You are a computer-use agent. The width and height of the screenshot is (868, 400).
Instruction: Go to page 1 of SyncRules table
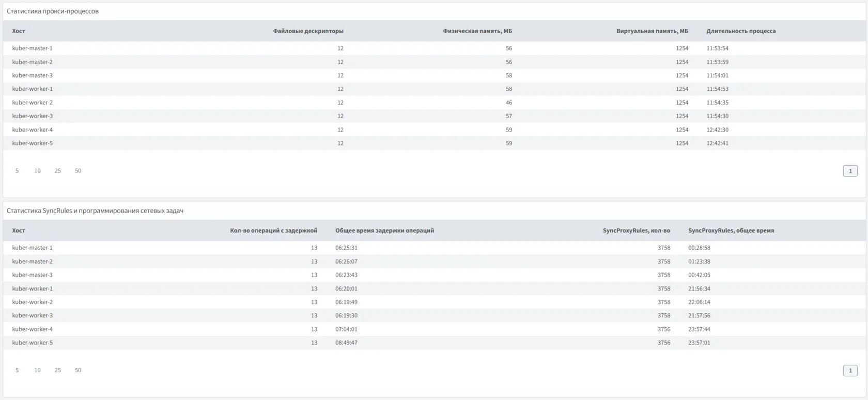850,371
